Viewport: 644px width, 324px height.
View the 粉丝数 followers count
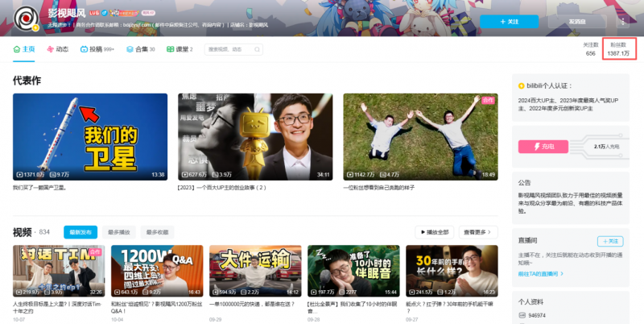(618, 49)
